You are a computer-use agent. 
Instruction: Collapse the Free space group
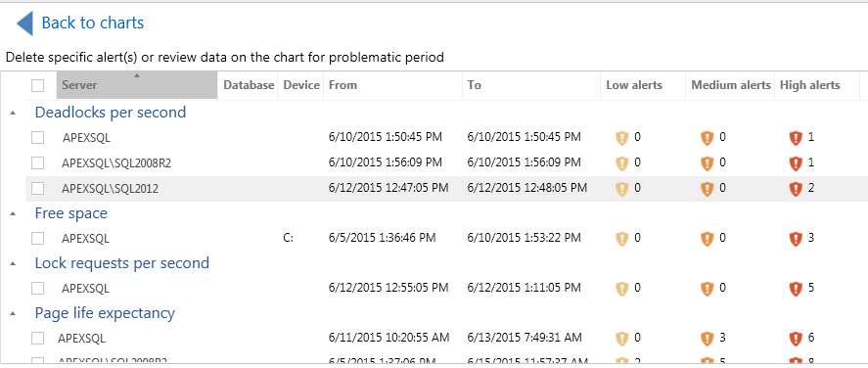tap(14, 213)
